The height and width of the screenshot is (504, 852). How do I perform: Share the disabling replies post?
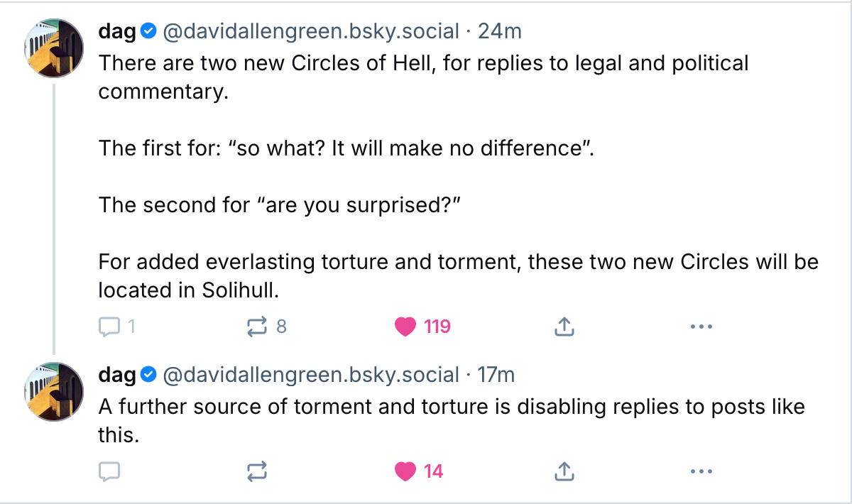563,471
